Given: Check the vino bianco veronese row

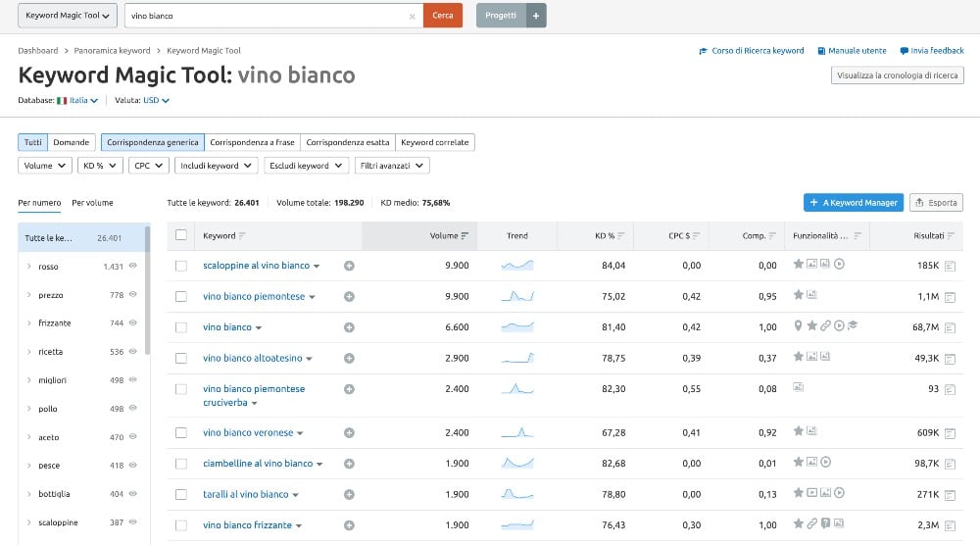Looking at the screenshot, I should click(x=181, y=432).
